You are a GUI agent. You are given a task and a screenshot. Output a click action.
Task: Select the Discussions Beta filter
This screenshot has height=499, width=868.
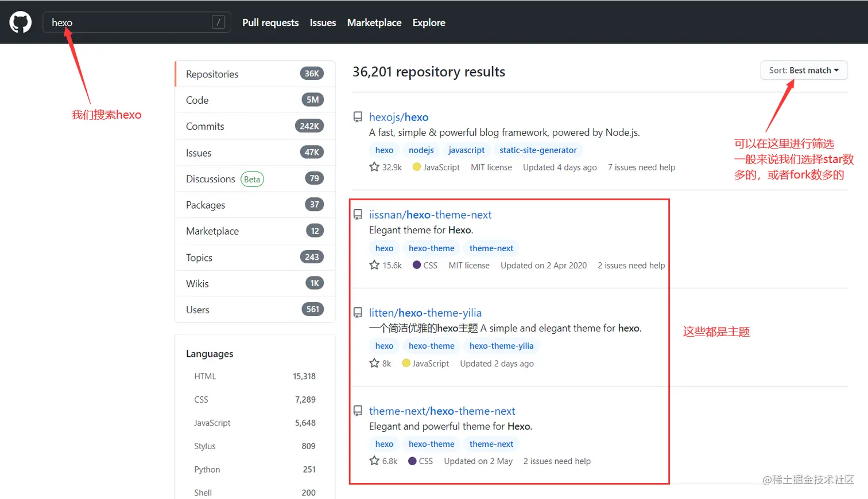(255, 179)
